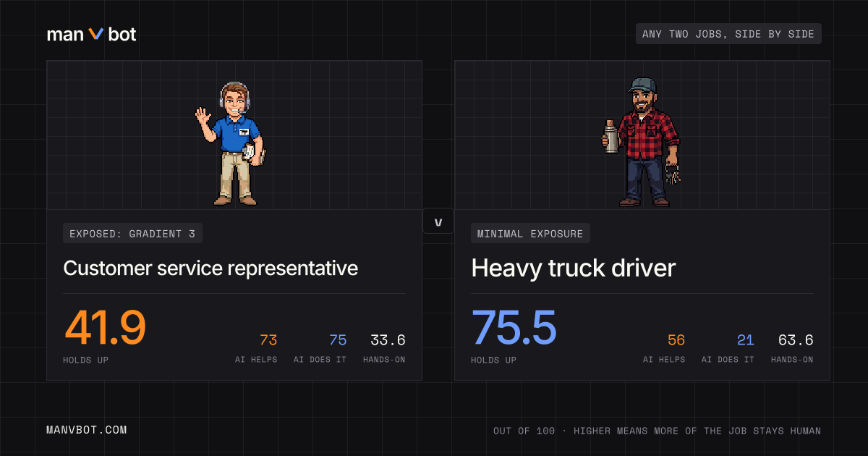Select the 'Heavy truck driver' title
868x456 pixels.
point(573,269)
